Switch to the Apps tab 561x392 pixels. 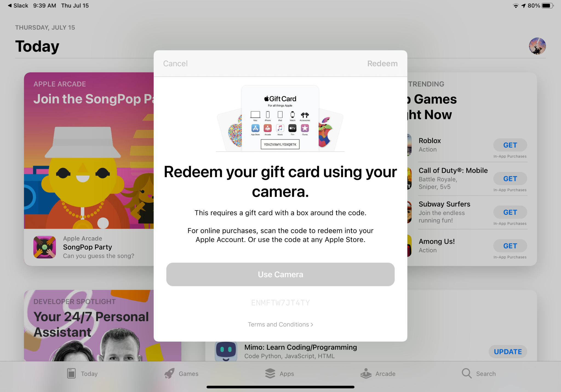[x=279, y=374]
